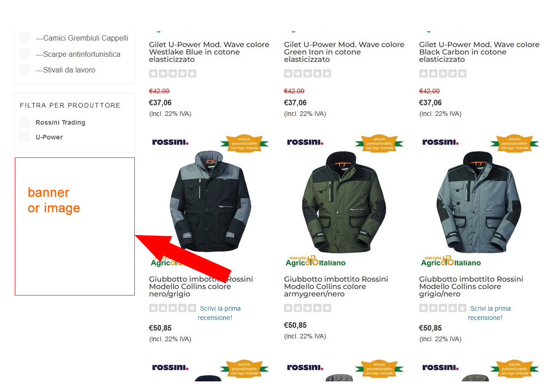Screen dimensions: 551x392
Task: Select Rossini Trading producer checkbox
Action: 24,122
